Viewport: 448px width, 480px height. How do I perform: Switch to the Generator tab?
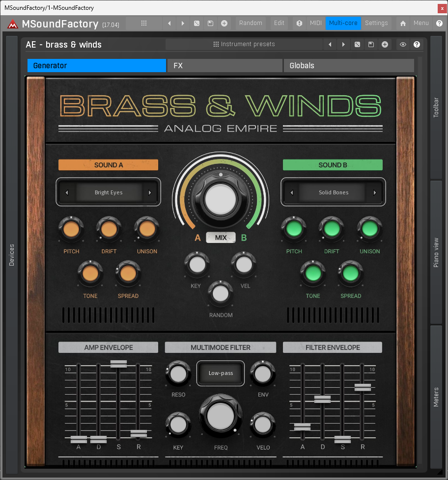pyautogui.click(x=96, y=65)
